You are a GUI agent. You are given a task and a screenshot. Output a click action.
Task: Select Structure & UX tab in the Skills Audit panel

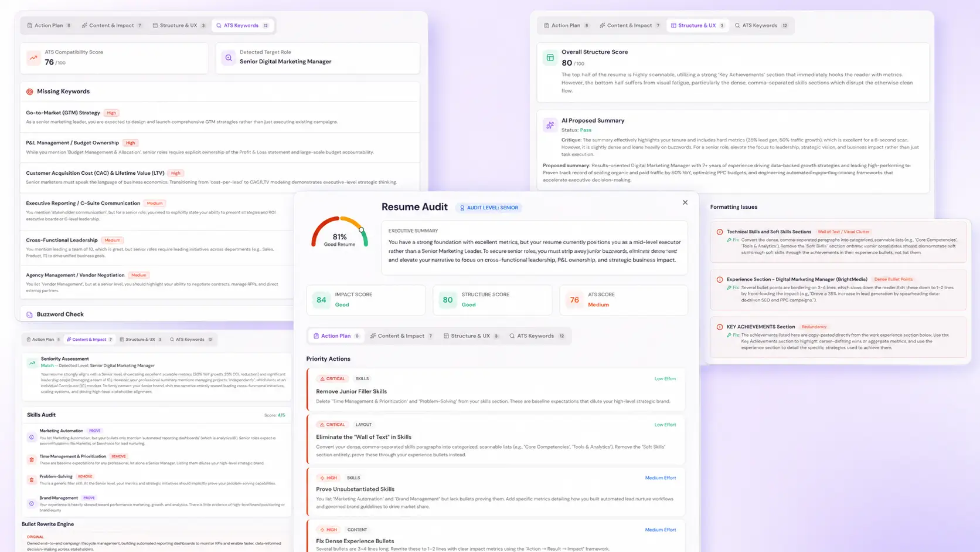141,340
